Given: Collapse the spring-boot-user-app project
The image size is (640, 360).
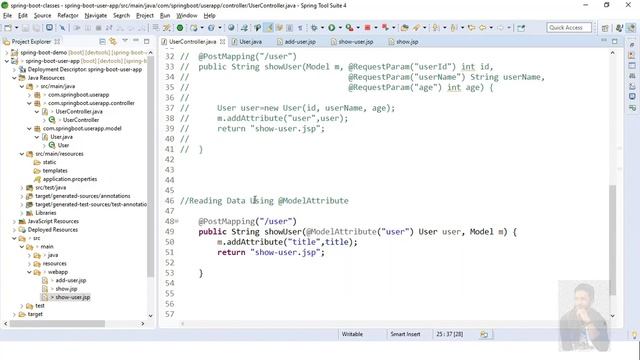Looking at the screenshot, I should [7, 61].
